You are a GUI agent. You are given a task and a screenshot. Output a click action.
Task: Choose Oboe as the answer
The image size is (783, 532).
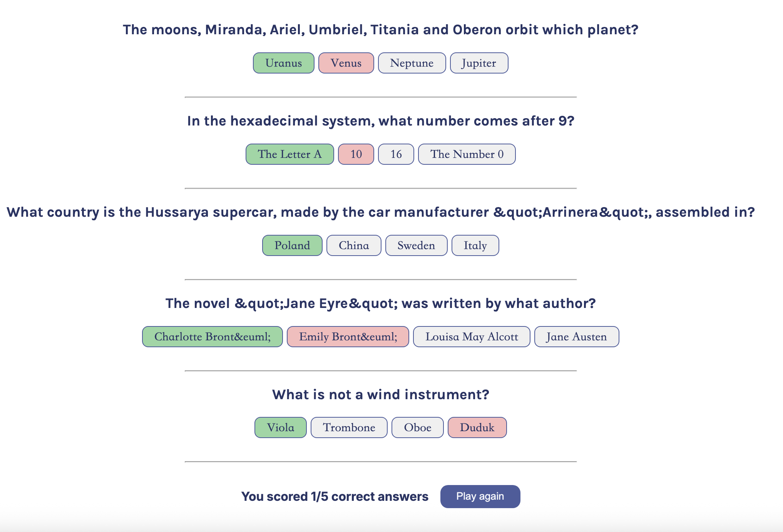pos(417,427)
